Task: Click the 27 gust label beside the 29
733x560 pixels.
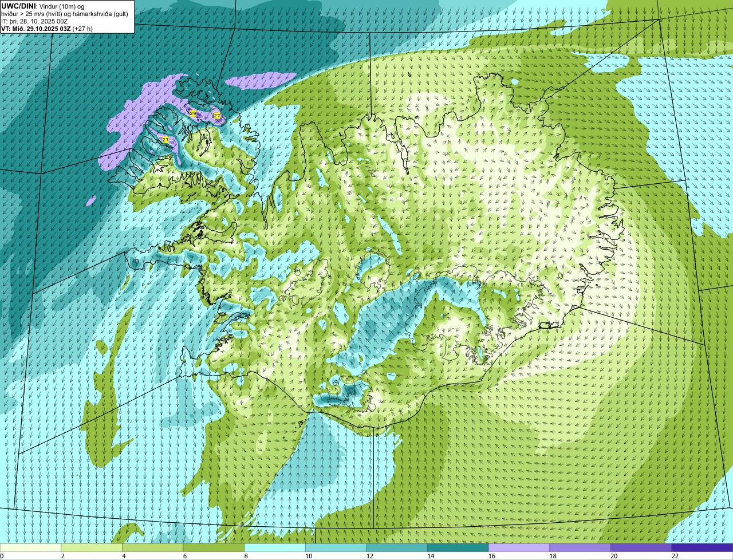Action: coord(217,116)
